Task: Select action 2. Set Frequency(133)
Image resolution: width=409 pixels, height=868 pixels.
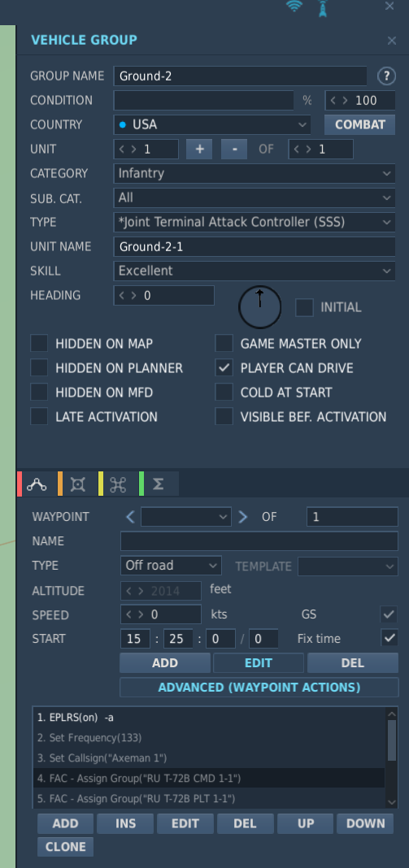Action: click(x=208, y=737)
